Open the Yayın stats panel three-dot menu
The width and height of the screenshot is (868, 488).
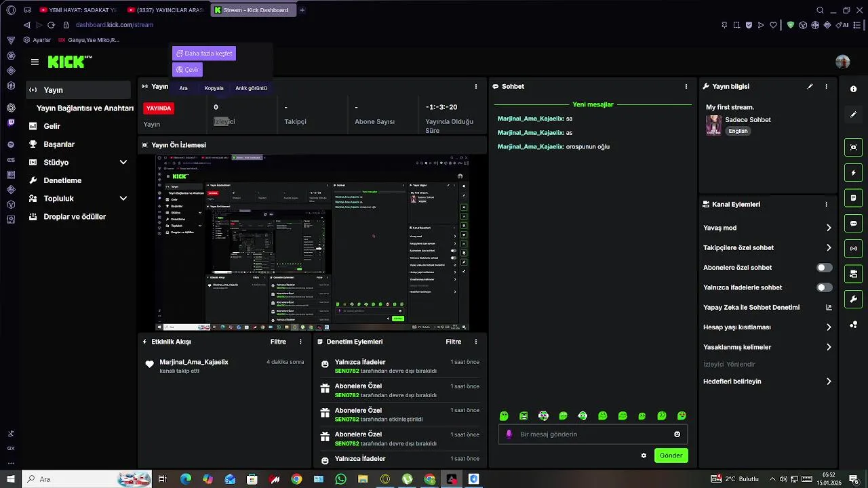(x=475, y=87)
